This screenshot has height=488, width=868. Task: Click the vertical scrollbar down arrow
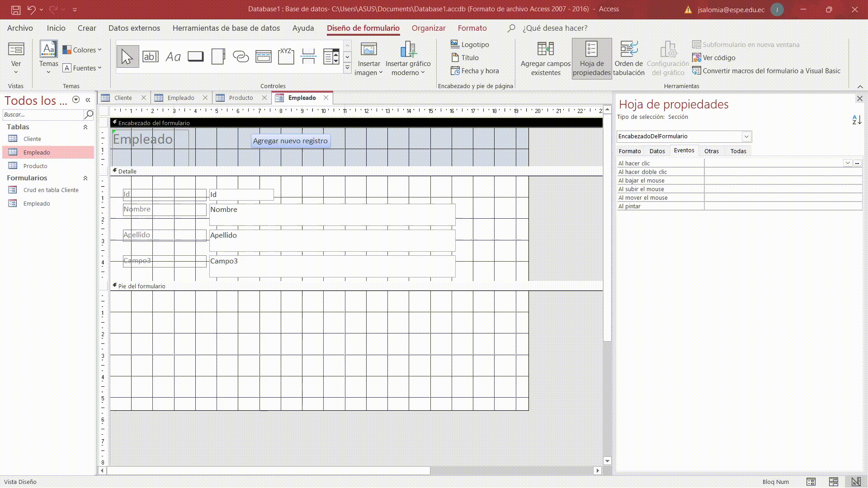coord(607,461)
